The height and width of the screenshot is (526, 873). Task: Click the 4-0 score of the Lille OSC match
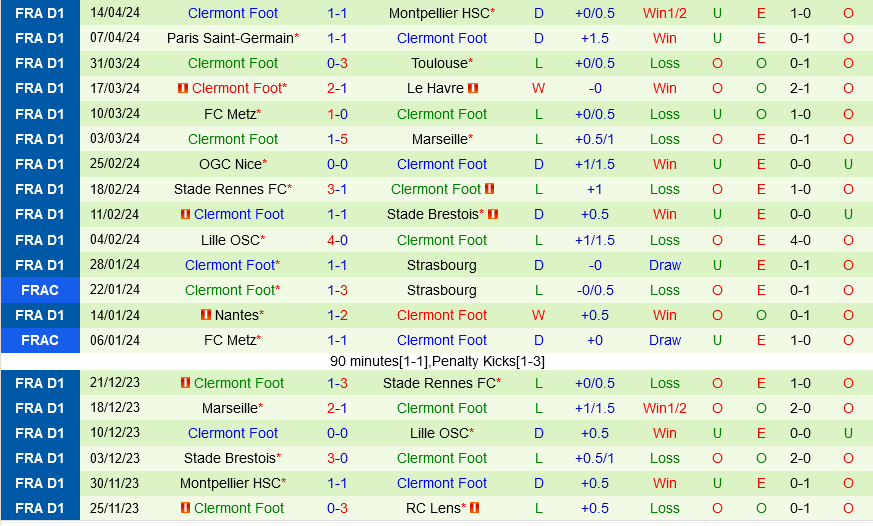[337, 240]
